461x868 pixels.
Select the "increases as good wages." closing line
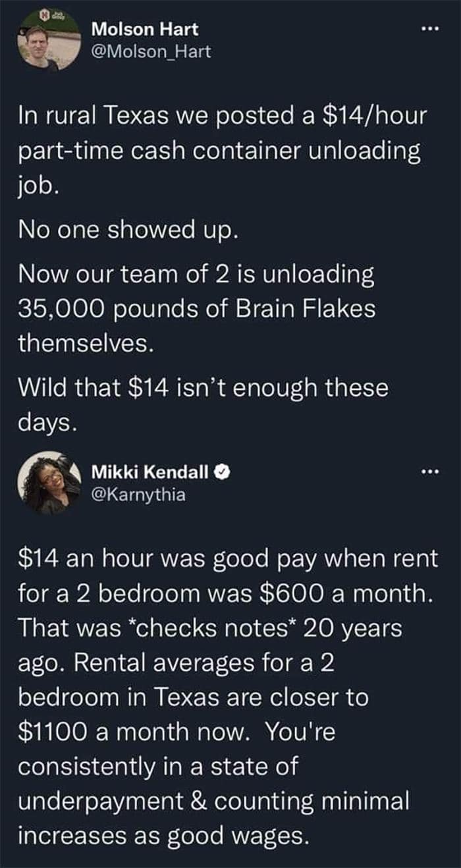(163, 836)
